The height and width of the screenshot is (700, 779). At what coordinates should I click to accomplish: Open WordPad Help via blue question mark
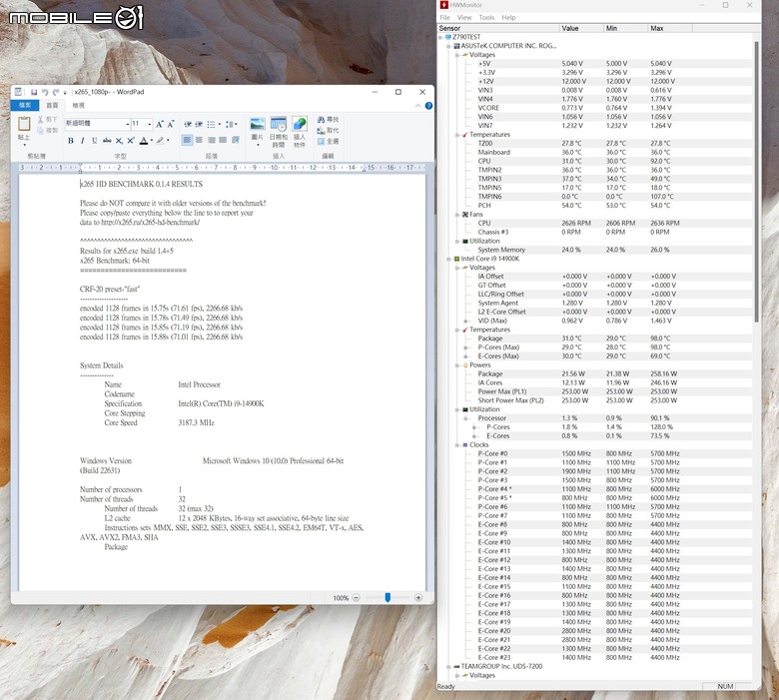[x=428, y=106]
